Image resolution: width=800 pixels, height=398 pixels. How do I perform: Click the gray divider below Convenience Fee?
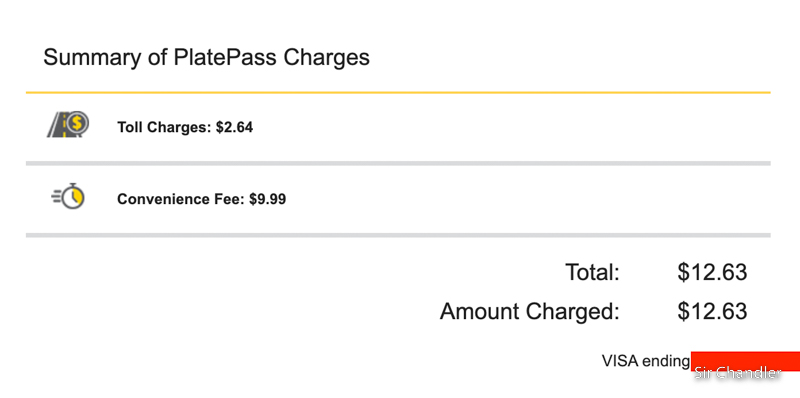[398, 235]
